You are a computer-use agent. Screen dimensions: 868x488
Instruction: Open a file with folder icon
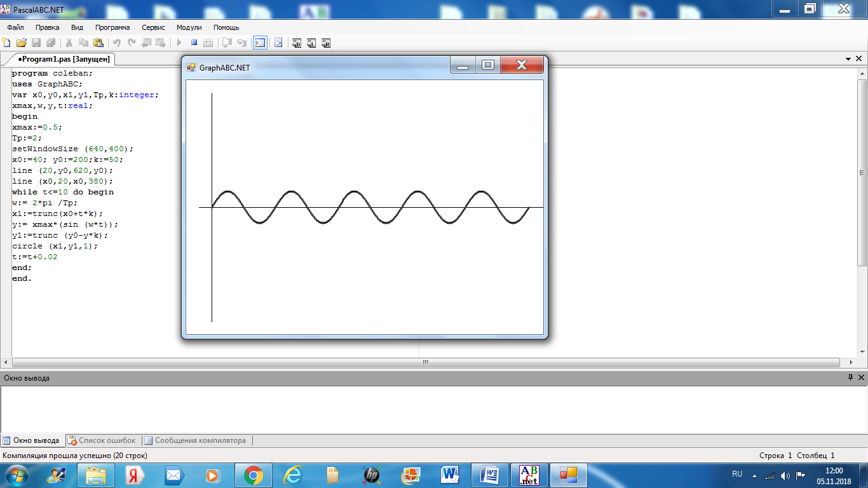(x=21, y=43)
